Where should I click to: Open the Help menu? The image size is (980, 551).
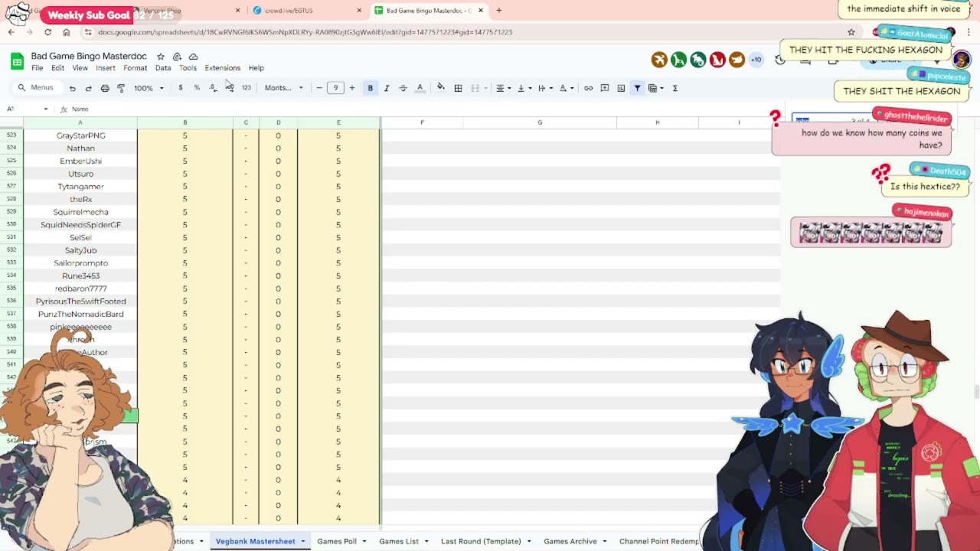tap(256, 68)
